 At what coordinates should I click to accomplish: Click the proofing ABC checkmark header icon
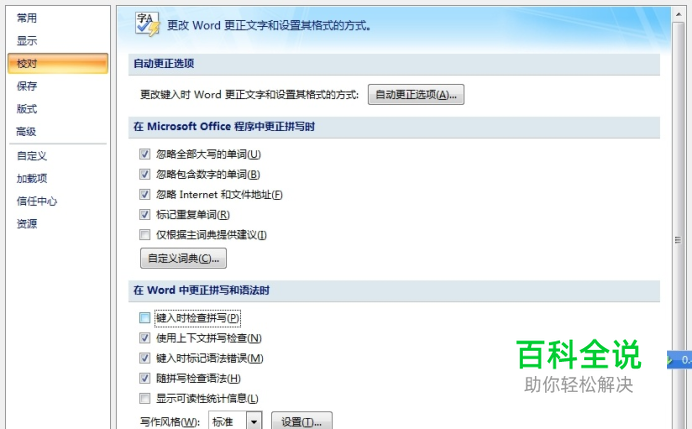pyautogui.click(x=147, y=24)
